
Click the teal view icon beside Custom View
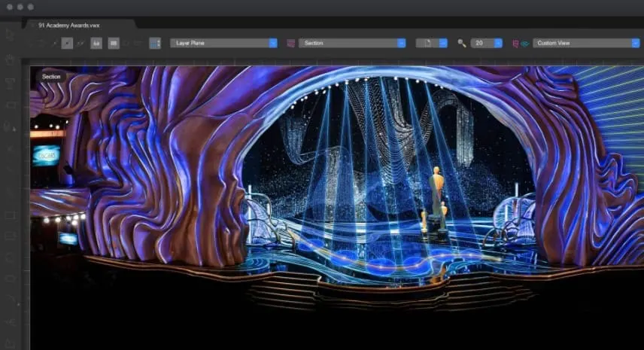[524, 44]
